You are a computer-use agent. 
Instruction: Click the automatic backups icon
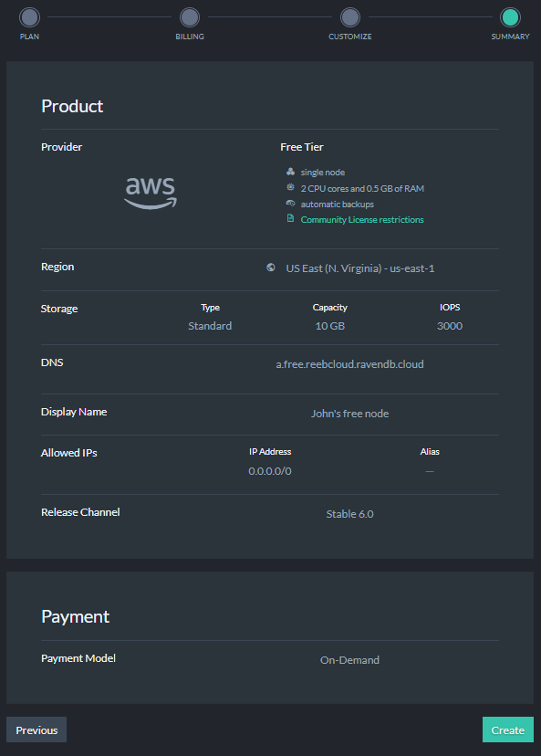click(290, 203)
